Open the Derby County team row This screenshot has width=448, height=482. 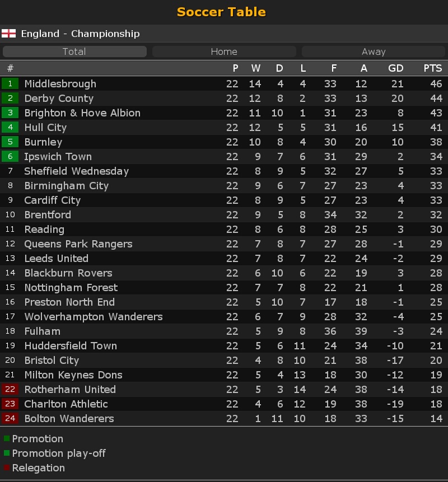click(224, 99)
